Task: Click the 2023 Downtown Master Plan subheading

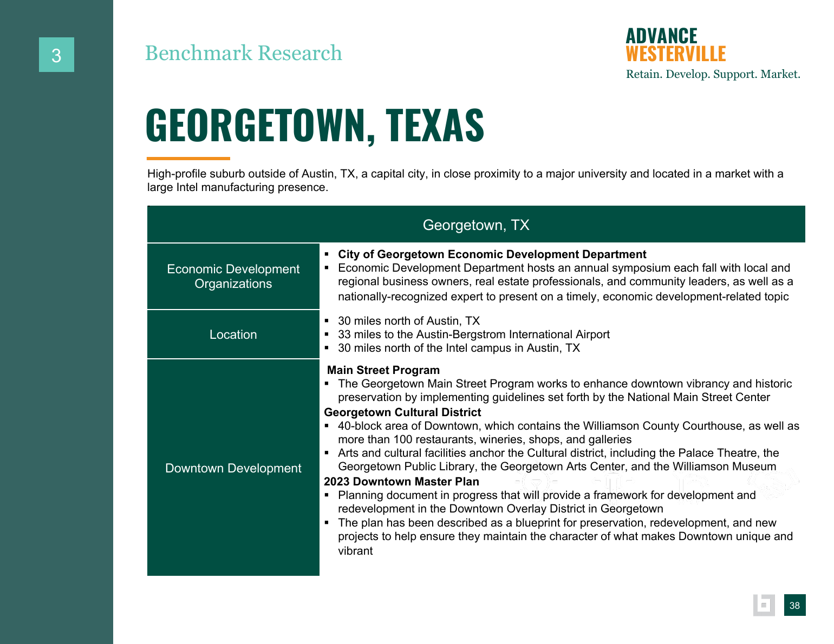Action: point(401,482)
